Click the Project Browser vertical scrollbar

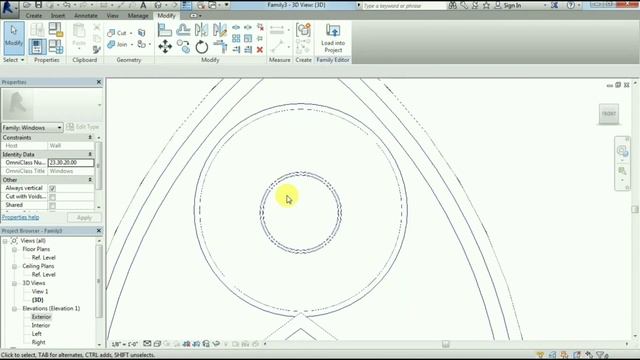point(99,282)
